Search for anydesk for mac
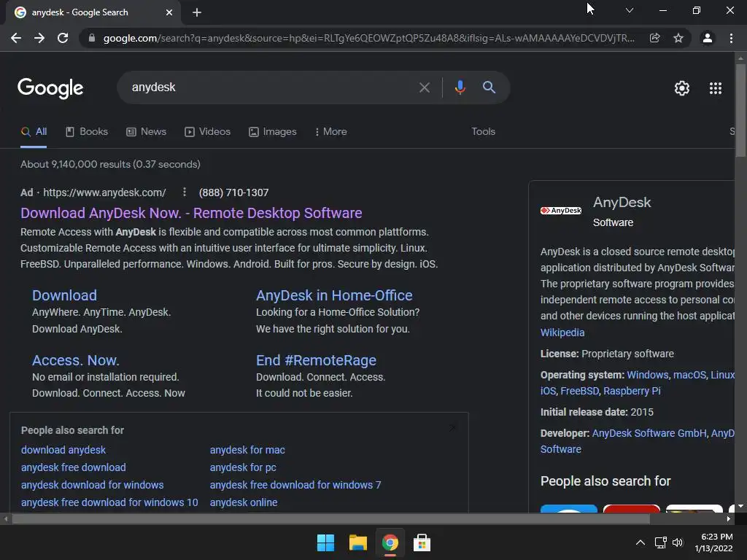 [x=247, y=450]
